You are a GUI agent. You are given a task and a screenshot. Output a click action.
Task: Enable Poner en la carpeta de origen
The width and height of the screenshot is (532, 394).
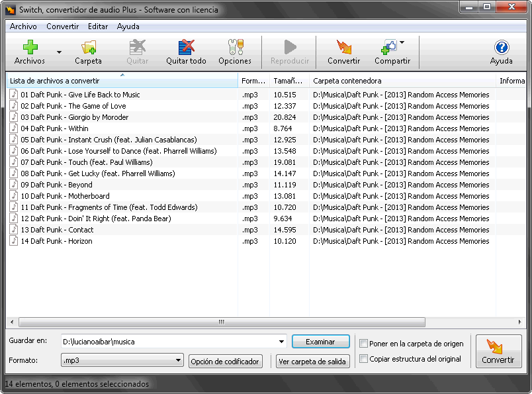point(363,344)
